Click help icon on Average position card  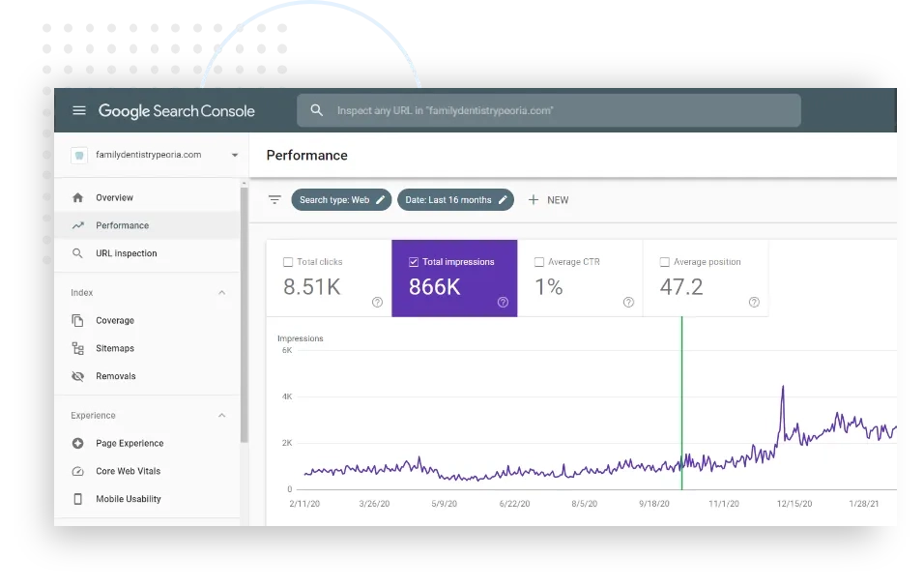pos(754,302)
